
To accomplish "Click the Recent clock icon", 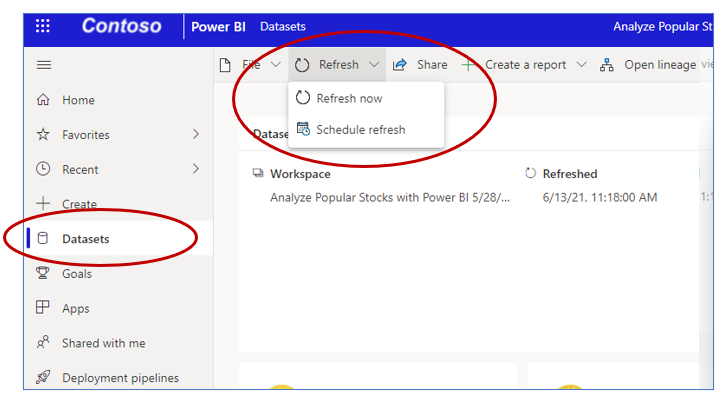I will [x=43, y=169].
